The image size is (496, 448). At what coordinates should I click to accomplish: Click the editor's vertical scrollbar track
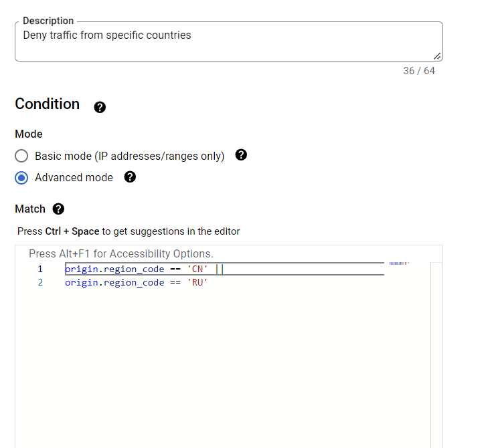(x=436, y=354)
